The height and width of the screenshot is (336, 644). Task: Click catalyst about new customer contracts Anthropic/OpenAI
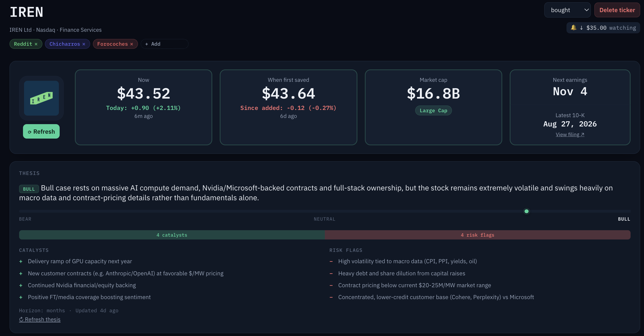click(126, 273)
